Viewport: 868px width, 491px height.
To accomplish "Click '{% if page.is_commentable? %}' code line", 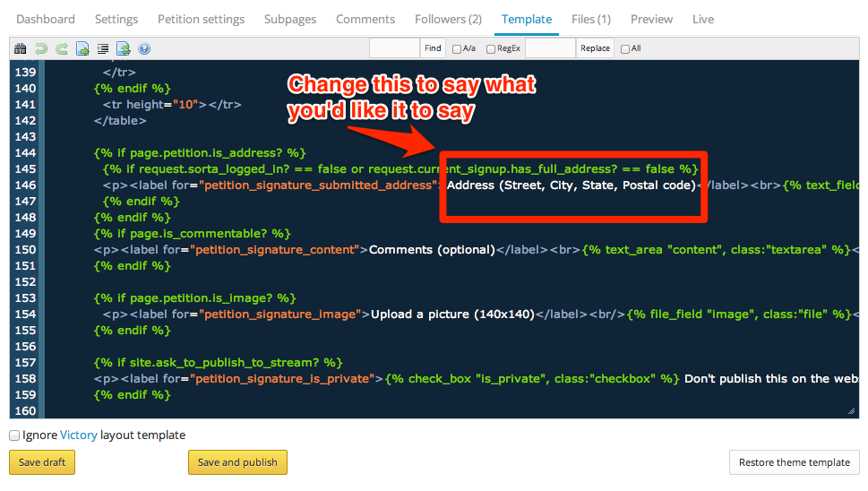I will (x=192, y=234).
